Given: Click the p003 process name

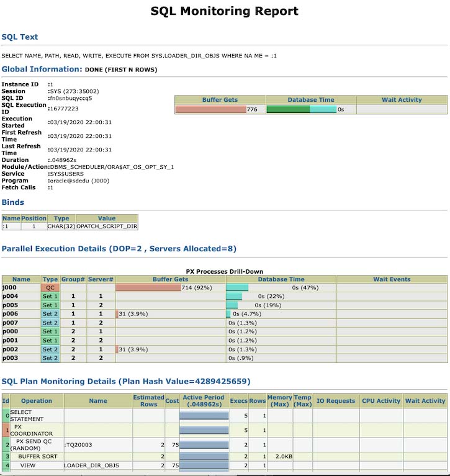Looking at the screenshot, I should point(11,358).
